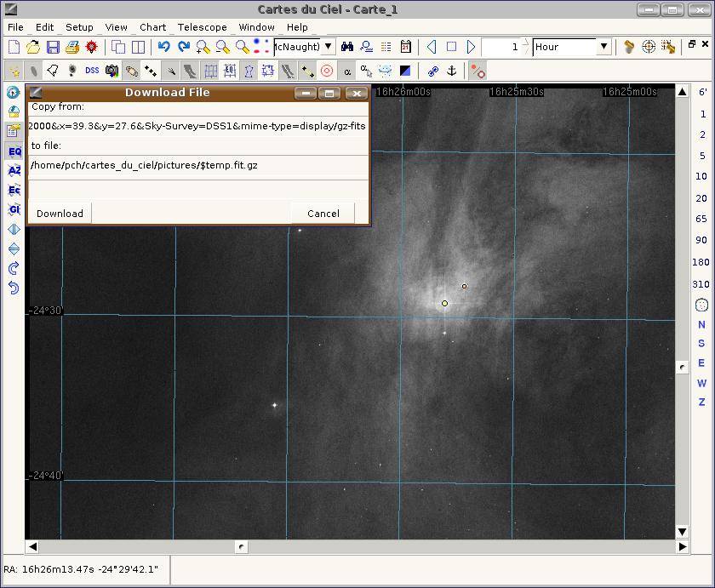Reset to current time with square button
Image resolution: width=715 pixels, height=588 pixels.
click(451, 47)
